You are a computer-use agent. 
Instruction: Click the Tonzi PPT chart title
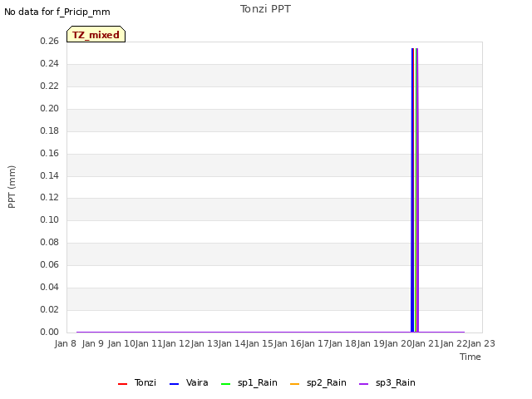pyautogui.click(x=265, y=9)
